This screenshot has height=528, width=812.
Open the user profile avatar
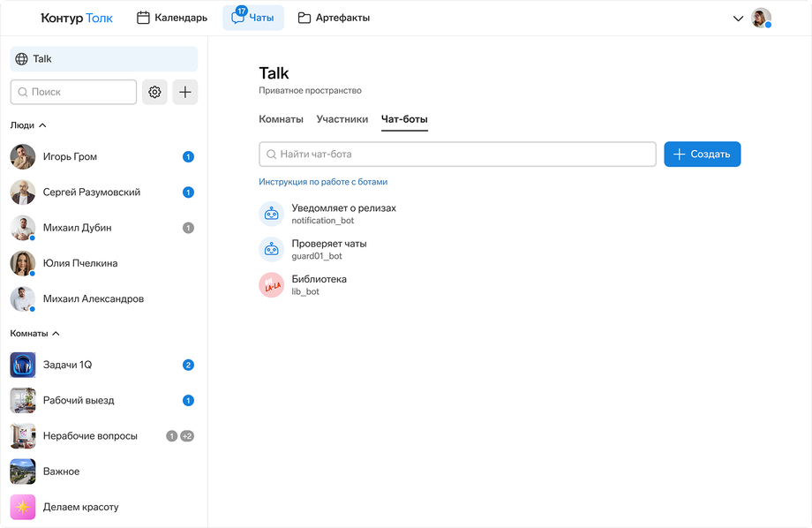click(x=761, y=18)
